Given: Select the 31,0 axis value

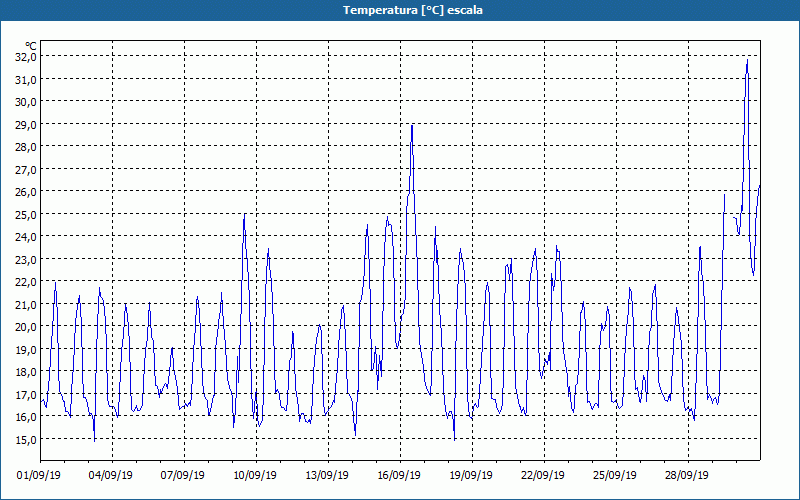Looking at the screenshot, I should (x=26, y=79).
